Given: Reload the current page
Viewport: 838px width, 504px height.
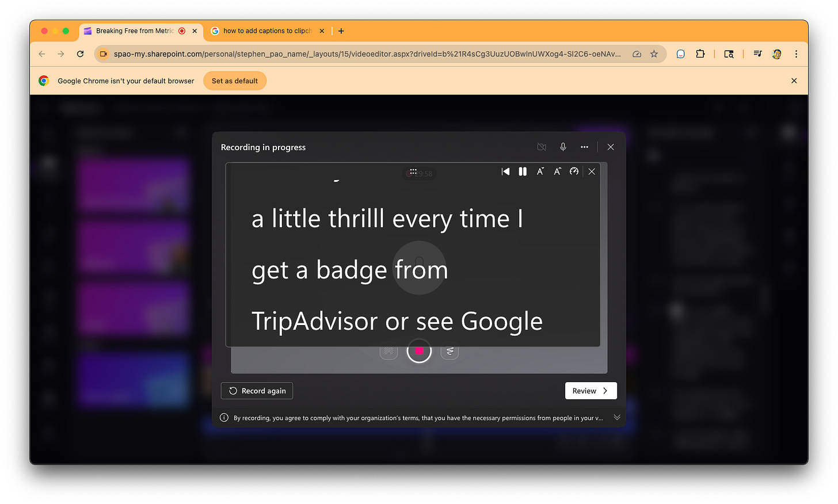Looking at the screenshot, I should [80, 54].
